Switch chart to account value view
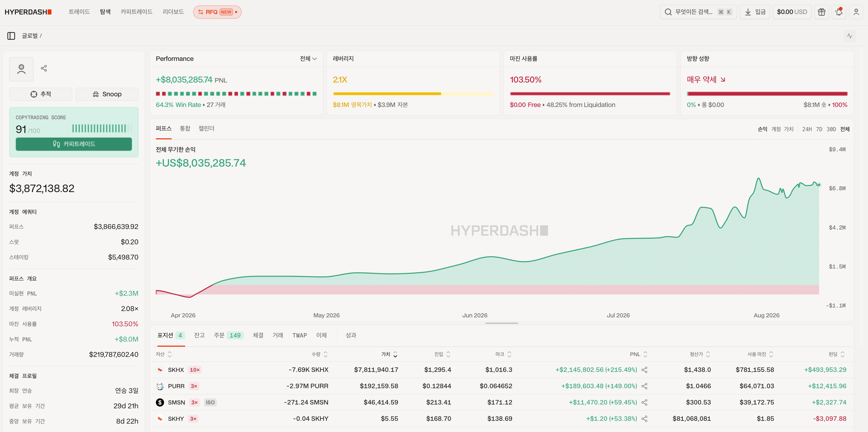This screenshot has height=432, width=868. [x=782, y=129]
